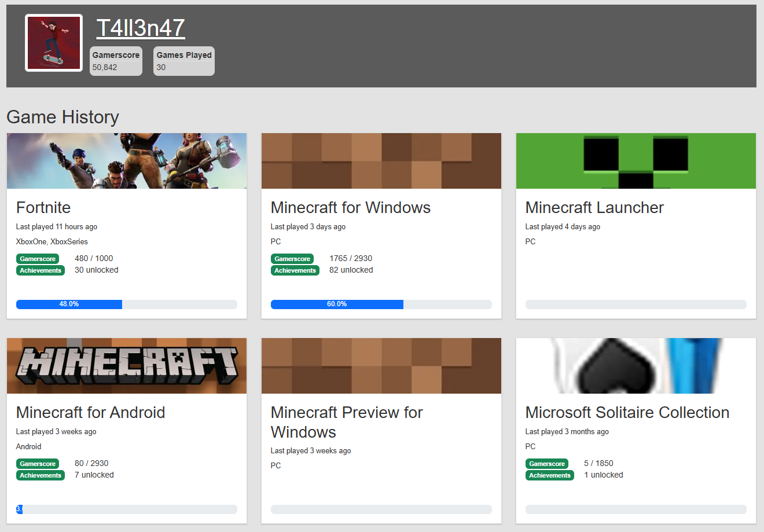Click the "1 unlocked" achievements text
The width and height of the screenshot is (764, 532).
[604, 475]
